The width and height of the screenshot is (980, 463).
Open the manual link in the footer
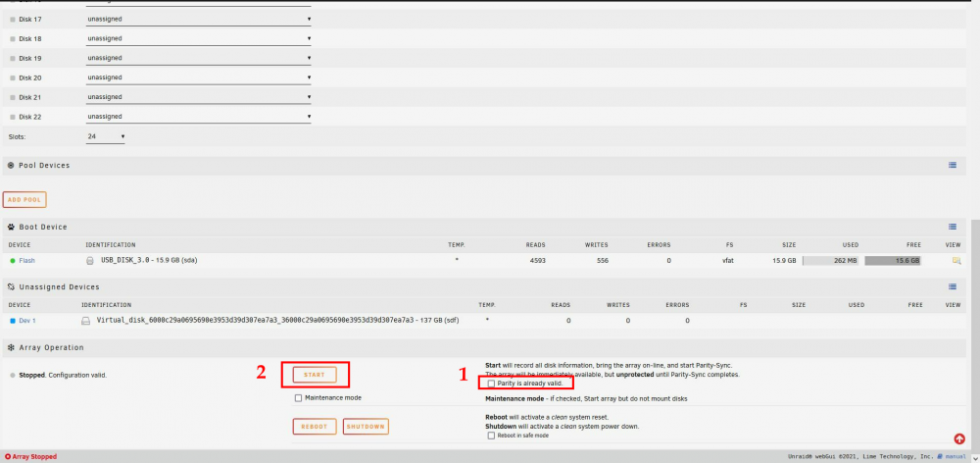955,457
